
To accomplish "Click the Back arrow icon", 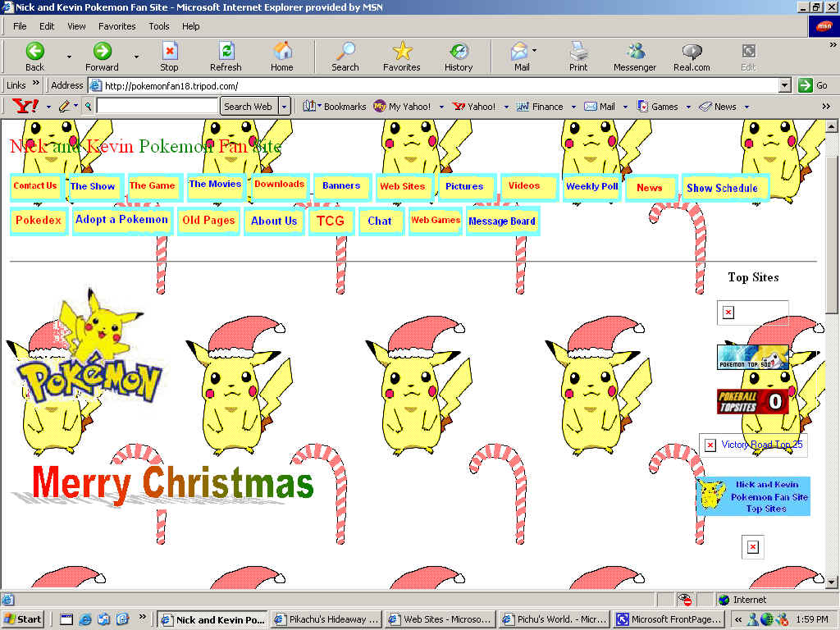I will pos(34,52).
